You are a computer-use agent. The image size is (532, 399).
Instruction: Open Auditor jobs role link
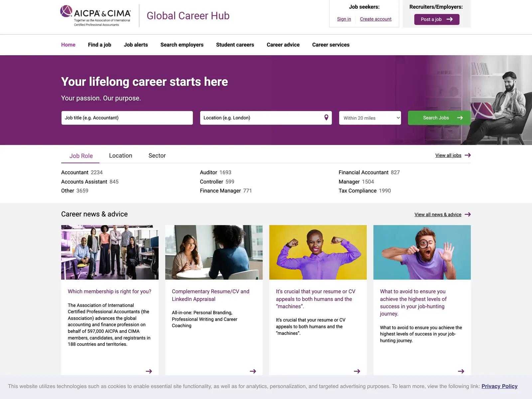pyautogui.click(x=208, y=172)
